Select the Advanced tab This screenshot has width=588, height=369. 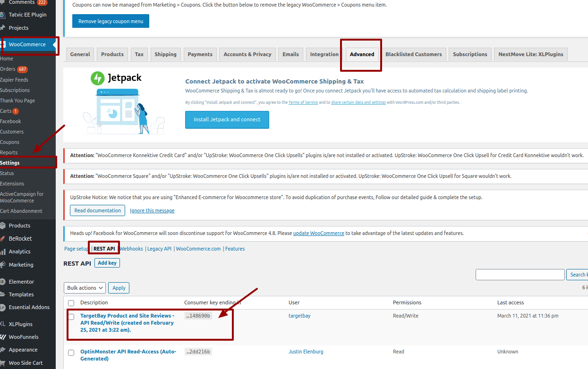(x=362, y=54)
